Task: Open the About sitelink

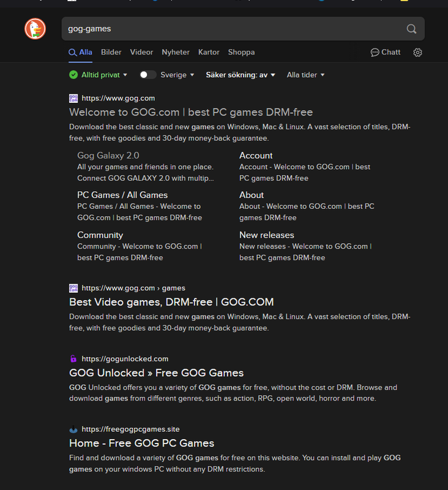Action: [x=252, y=195]
